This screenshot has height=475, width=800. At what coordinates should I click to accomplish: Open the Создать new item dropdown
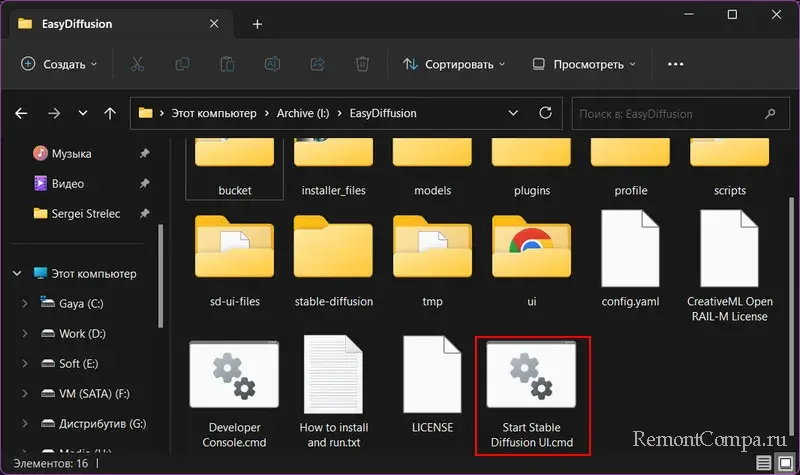click(58, 64)
